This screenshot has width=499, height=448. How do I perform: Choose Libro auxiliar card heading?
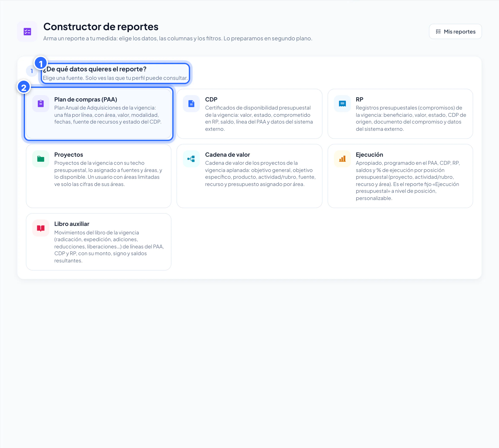pos(71,224)
